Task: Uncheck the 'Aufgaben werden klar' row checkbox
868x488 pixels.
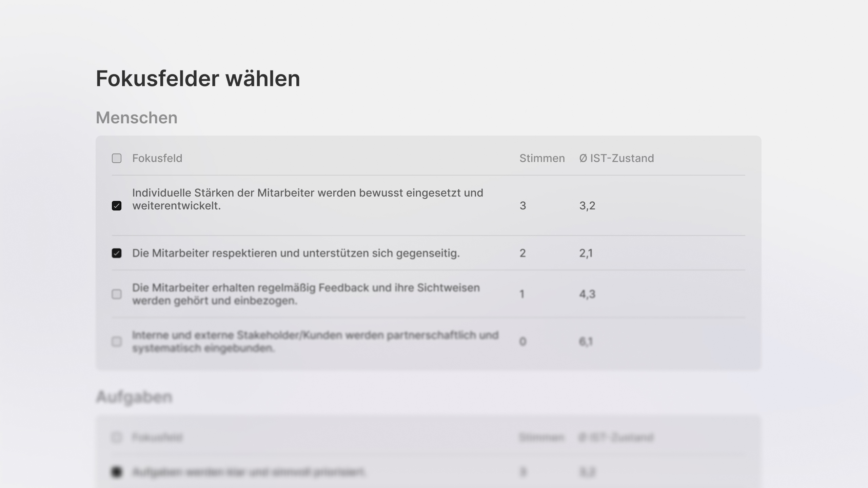Action: [x=117, y=472]
